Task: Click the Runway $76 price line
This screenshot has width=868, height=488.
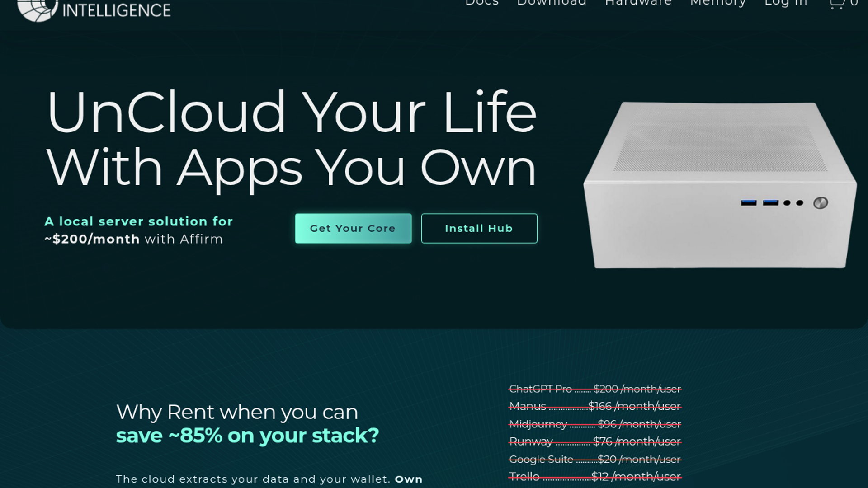Action: click(x=595, y=441)
